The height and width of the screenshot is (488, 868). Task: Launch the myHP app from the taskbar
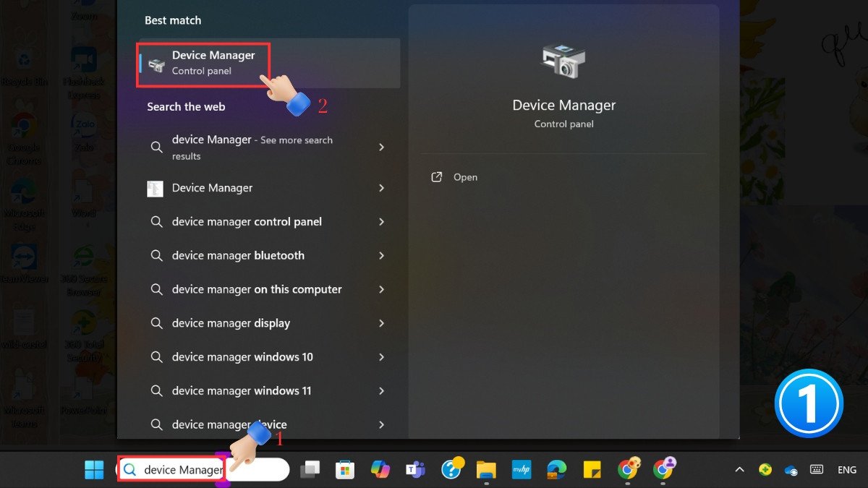coord(520,469)
